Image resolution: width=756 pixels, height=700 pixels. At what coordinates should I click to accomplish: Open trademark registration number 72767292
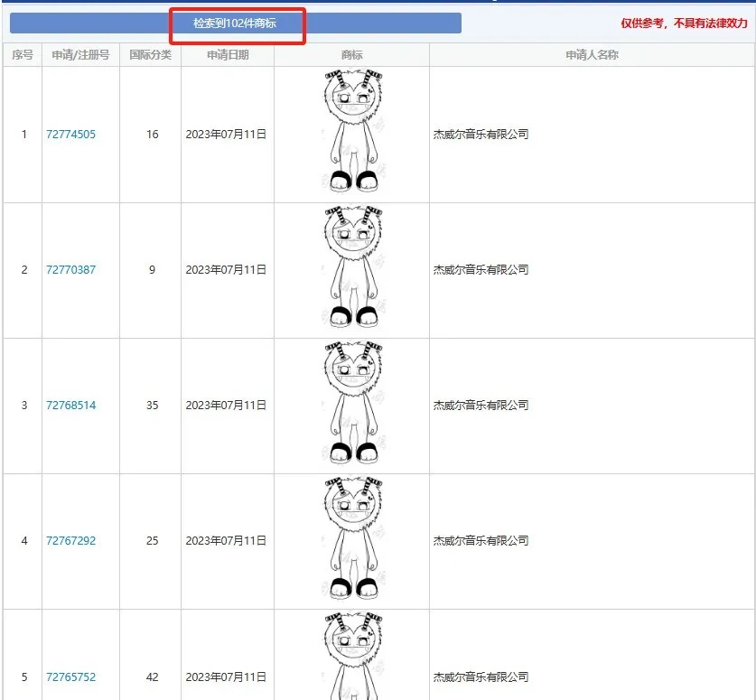[70, 540]
